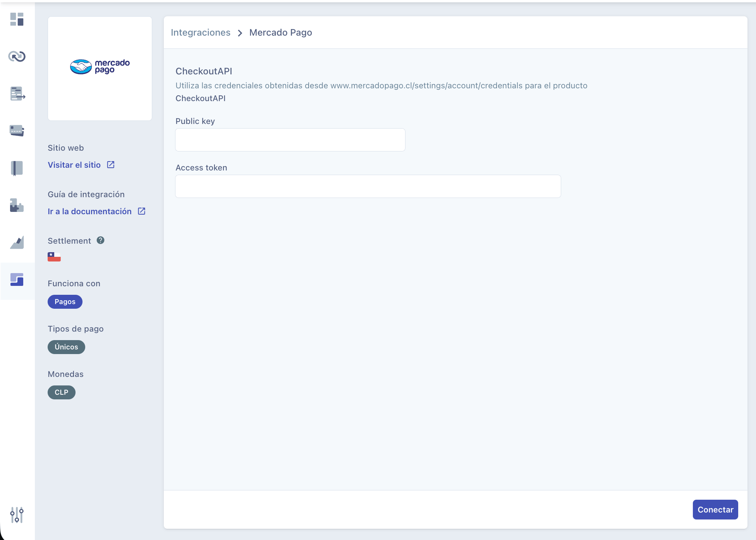Click the Conectar button

click(x=715, y=510)
